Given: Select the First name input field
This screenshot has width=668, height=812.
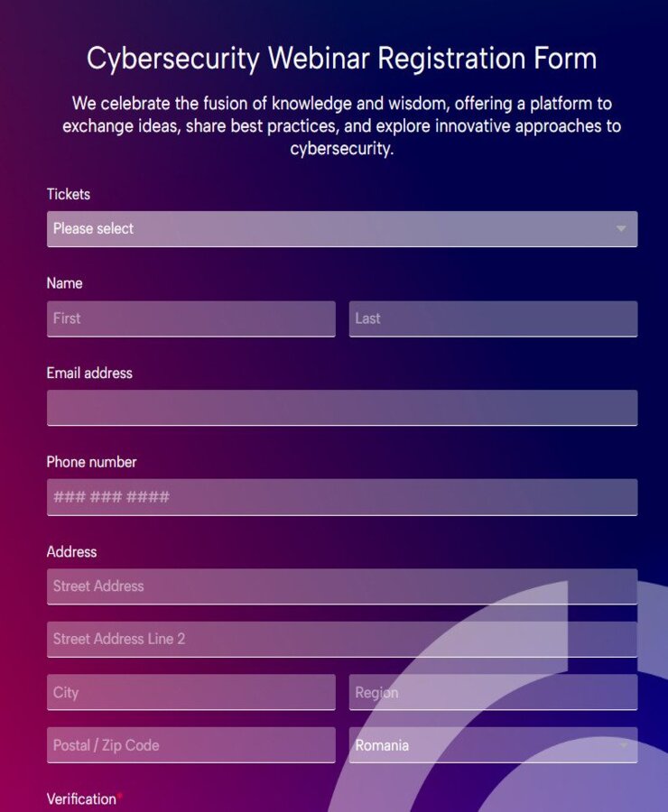Looking at the screenshot, I should [190, 318].
